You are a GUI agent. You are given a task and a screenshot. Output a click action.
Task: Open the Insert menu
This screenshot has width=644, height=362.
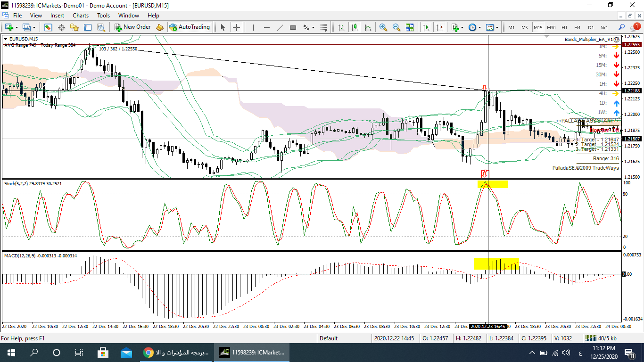pyautogui.click(x=57, y=16)
